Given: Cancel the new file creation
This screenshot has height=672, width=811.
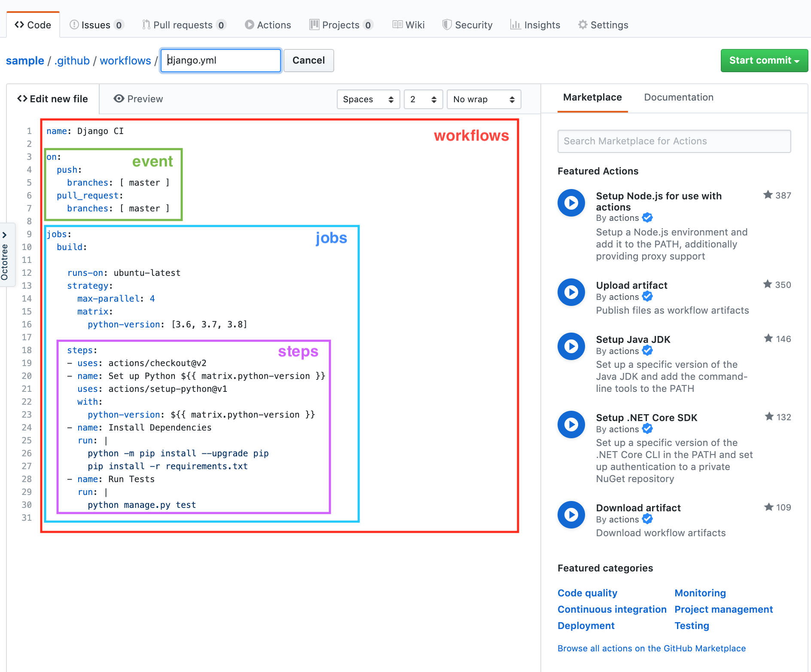Looking at the screenshot, I should pos(309,61).
